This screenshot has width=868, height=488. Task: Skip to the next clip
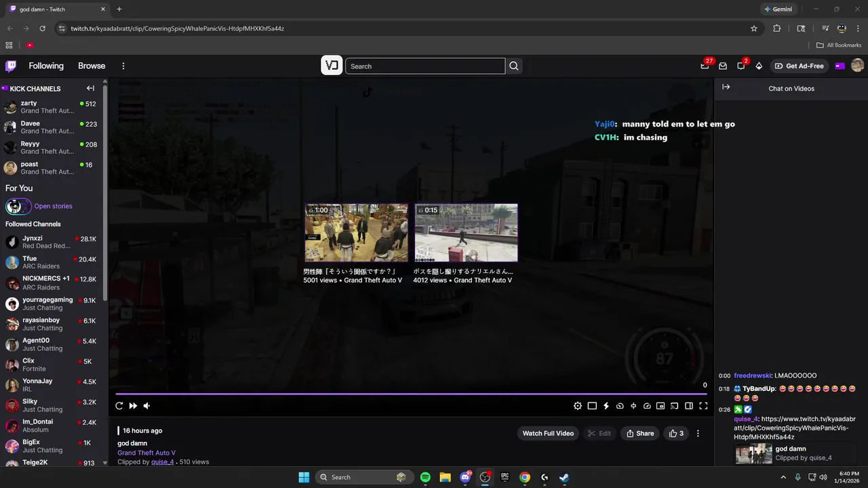pyautogui.click(x=133, y=406)
